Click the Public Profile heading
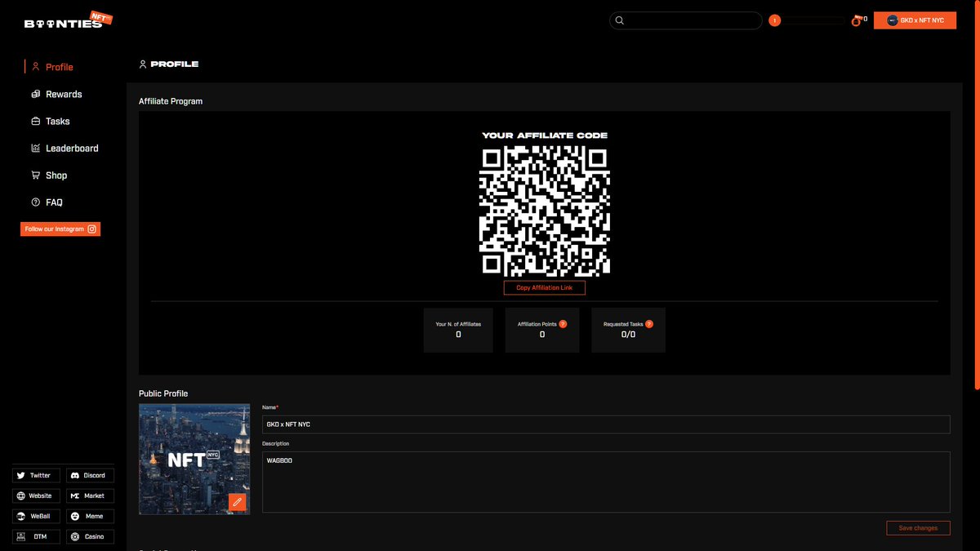Screen dimensions: 980x551 tap(163, 393)
